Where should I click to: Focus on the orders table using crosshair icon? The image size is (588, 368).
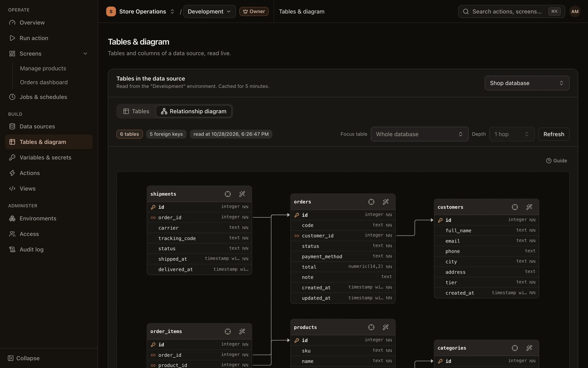pos(371,202)
